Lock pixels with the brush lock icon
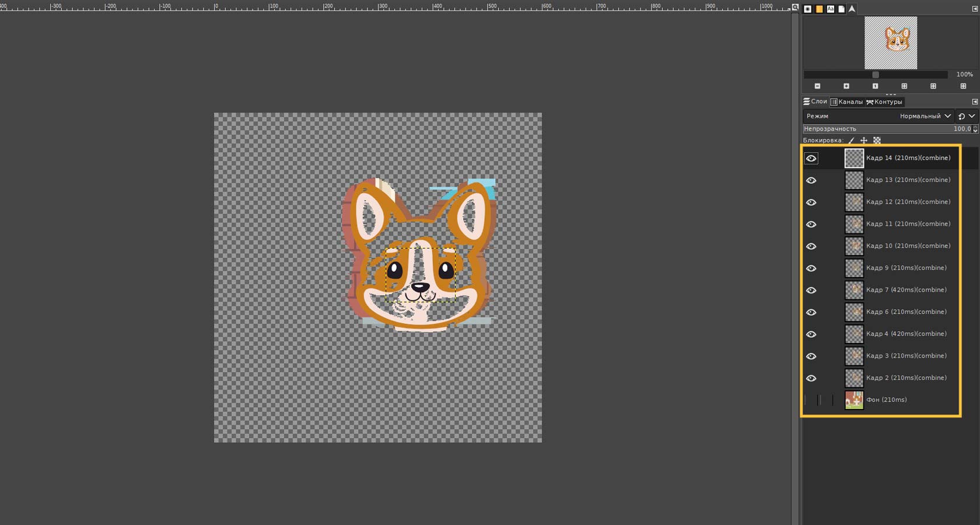This screenshot has height=525, width=980. coord(852,141)
